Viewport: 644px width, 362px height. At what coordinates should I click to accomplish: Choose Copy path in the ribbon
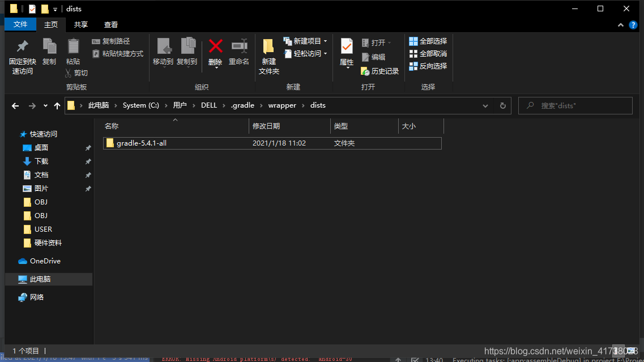coord(111,41)
